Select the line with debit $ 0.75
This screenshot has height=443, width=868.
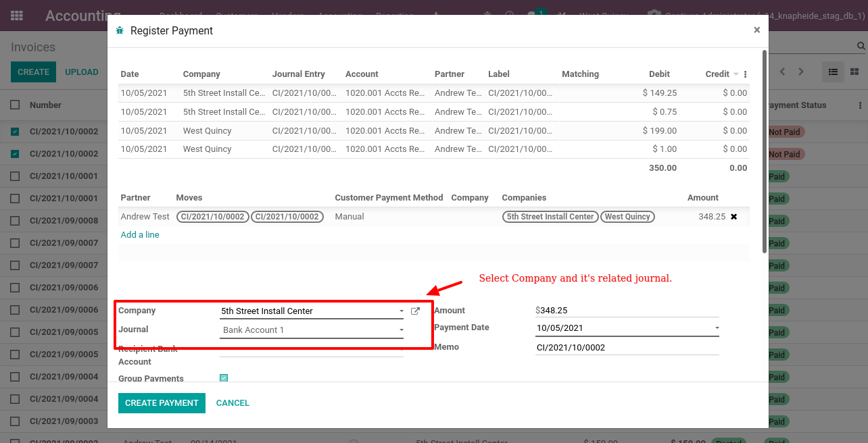coord(433,112)
